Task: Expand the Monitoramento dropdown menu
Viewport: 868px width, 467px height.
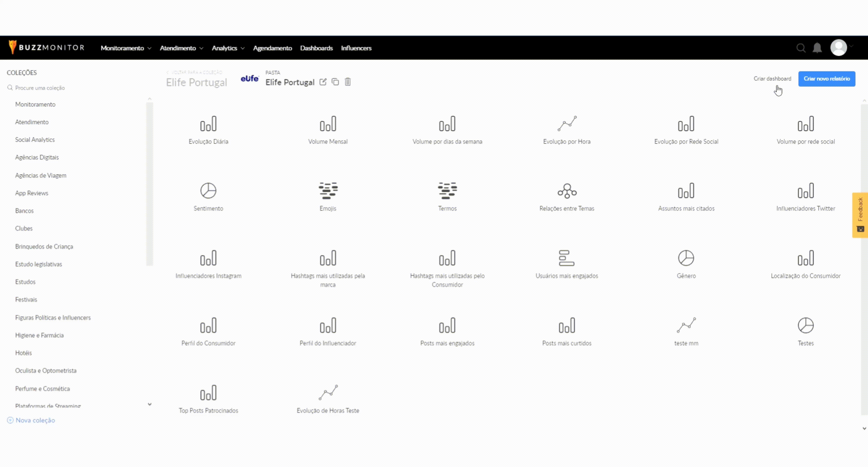Action: click(126, 48)
